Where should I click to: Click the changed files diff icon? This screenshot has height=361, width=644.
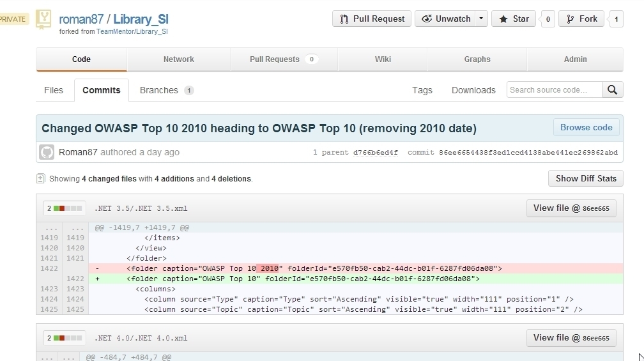[x=41, y=179]
